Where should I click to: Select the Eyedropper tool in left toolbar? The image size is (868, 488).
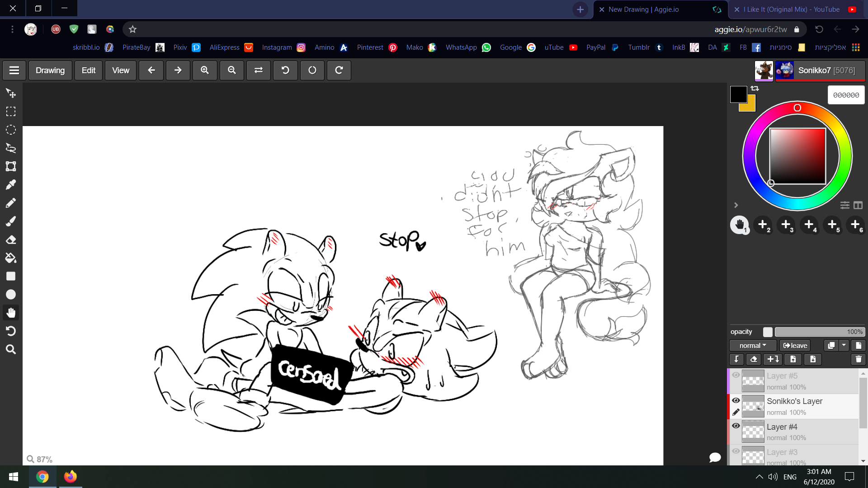click(11, 185)
